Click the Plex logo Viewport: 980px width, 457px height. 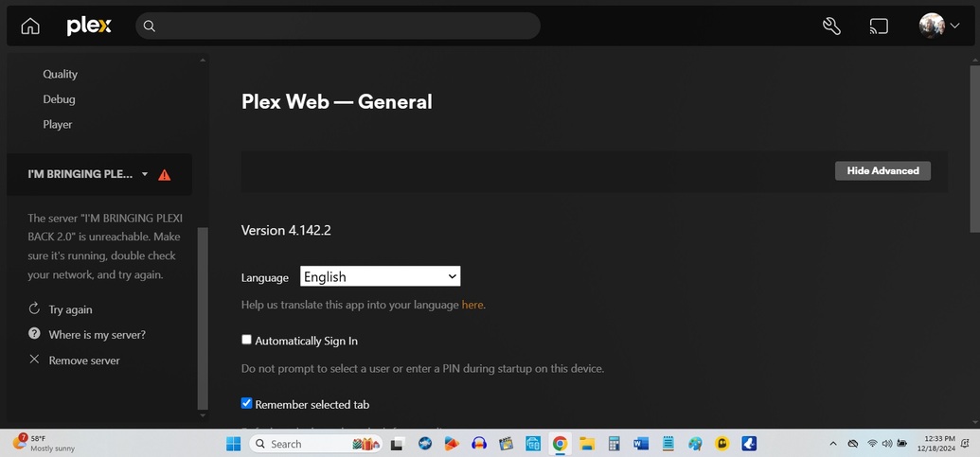[89, 26]
